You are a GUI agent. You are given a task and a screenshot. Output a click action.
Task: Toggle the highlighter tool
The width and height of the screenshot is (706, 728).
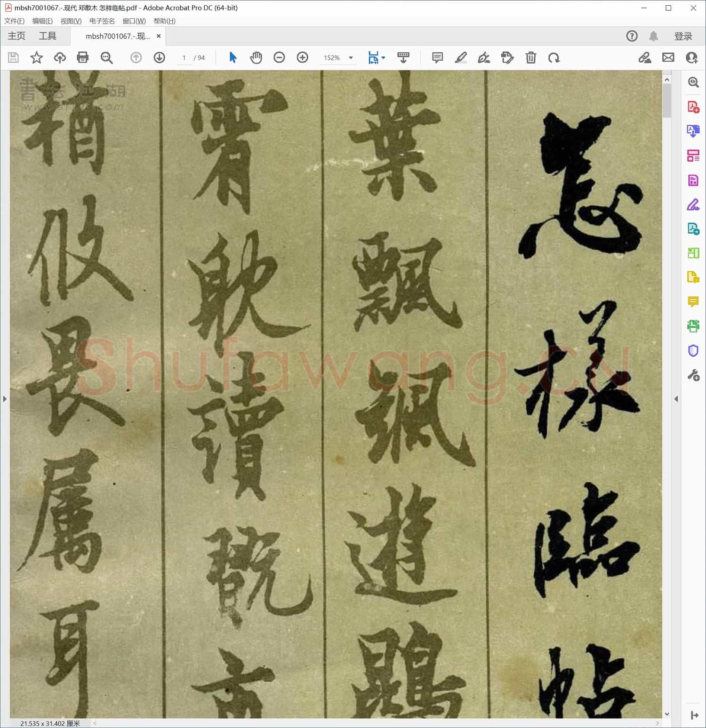(461, 57)
